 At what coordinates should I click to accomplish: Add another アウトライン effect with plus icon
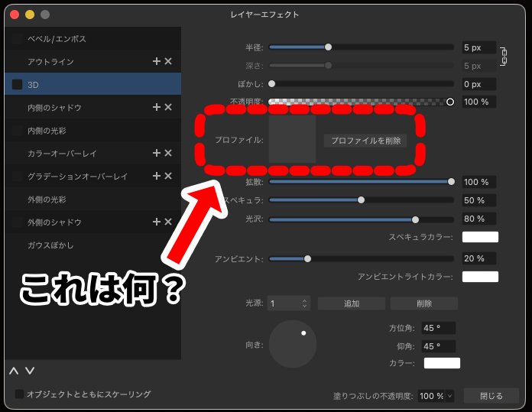coord(157,61)
